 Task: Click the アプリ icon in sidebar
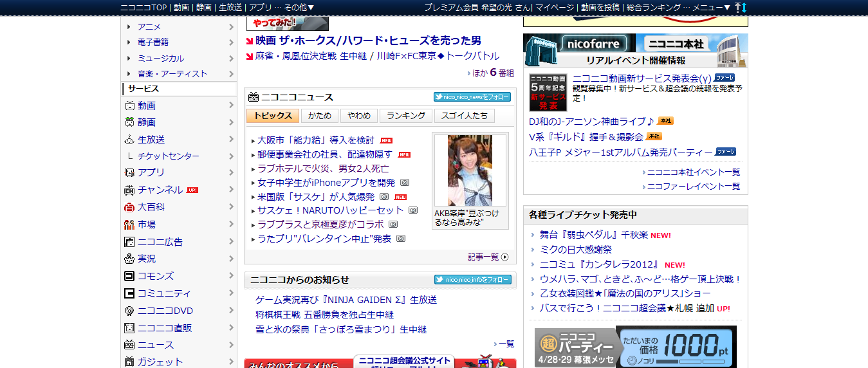click(129, 172)
